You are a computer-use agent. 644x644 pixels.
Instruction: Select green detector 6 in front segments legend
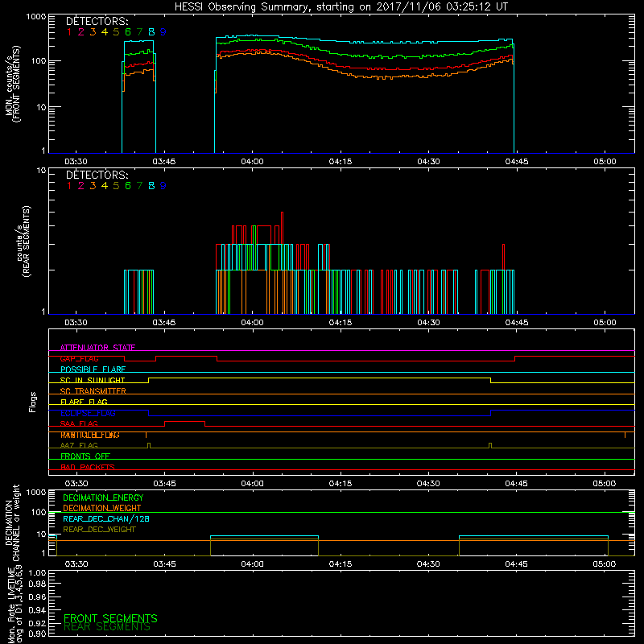coord(128,31)
